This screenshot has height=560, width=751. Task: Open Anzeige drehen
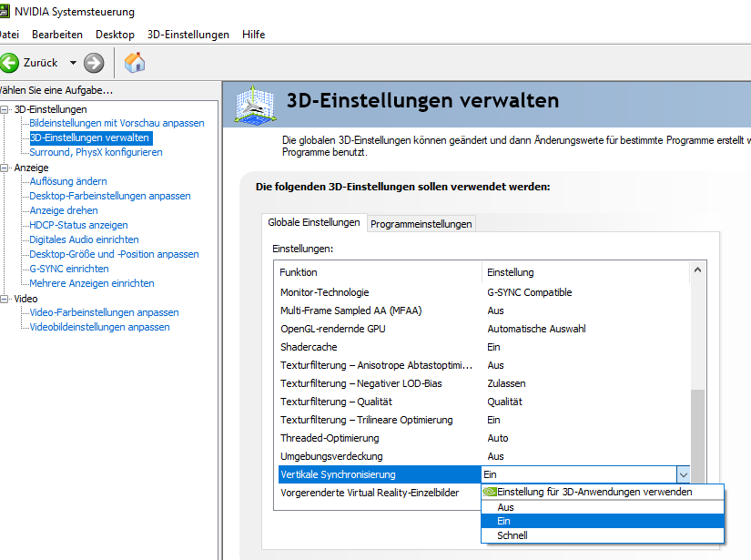tap(63, 210)
